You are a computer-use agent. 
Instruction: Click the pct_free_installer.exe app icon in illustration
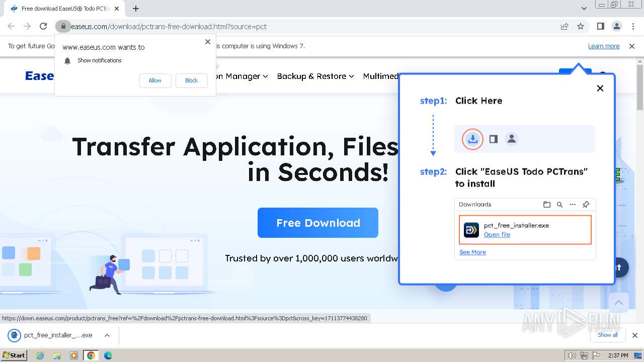pos(471,230)
